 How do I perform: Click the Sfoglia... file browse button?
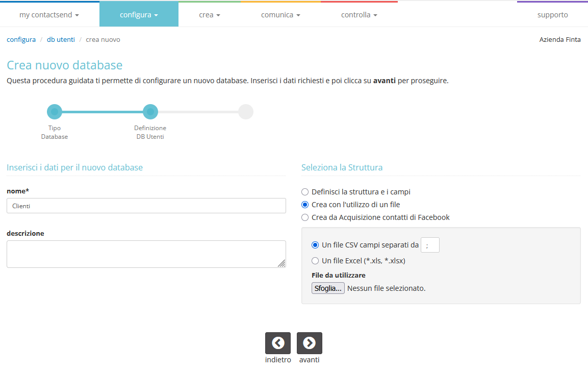[x=328, y=288]
